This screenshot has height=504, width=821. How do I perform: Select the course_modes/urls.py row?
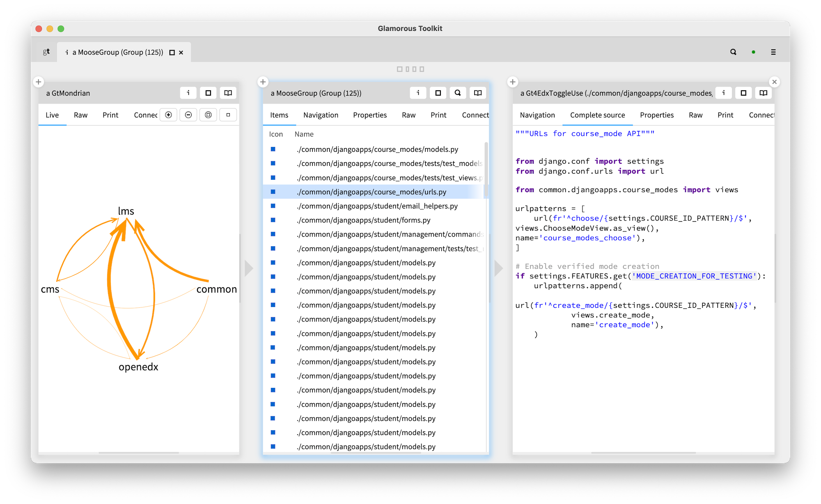pyautogui.click(x=374, y=192)
